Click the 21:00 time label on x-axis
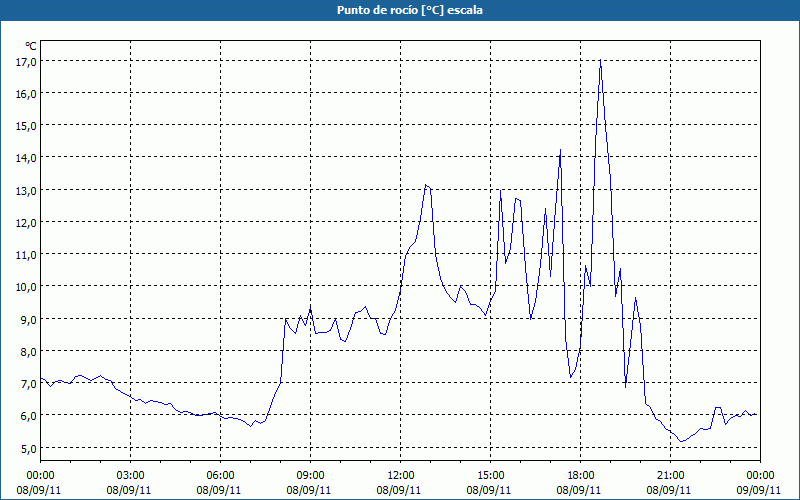Screen dimensions: 800x500 (670, 476)
